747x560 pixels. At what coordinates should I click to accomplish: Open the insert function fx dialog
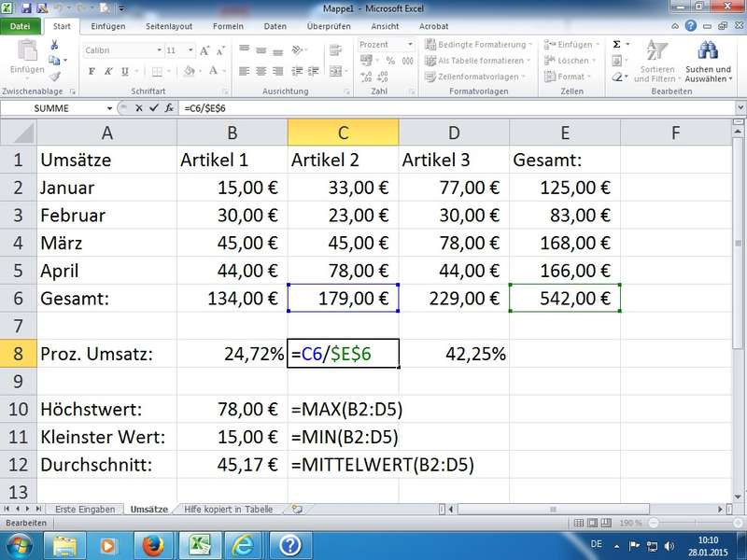coord(168,108)
